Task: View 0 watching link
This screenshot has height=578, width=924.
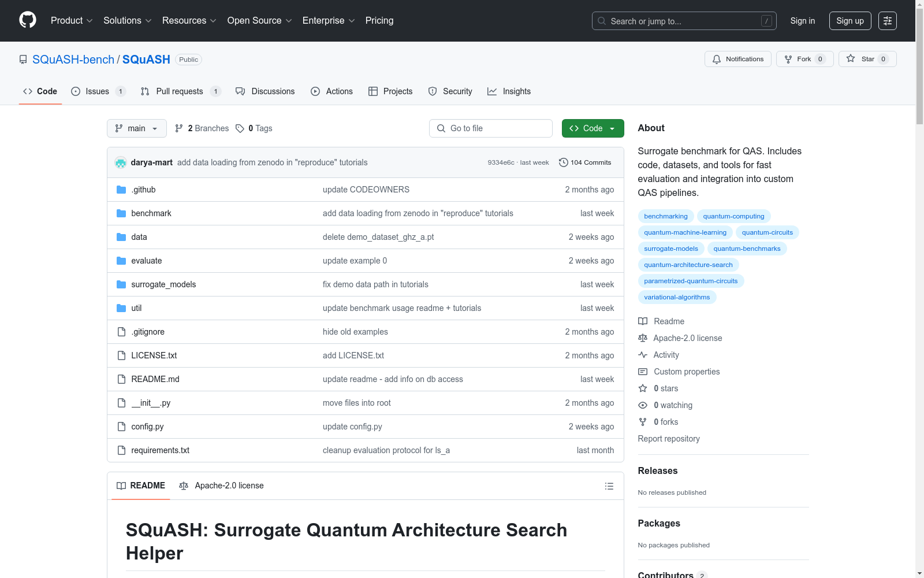Action: coord(665,405)
